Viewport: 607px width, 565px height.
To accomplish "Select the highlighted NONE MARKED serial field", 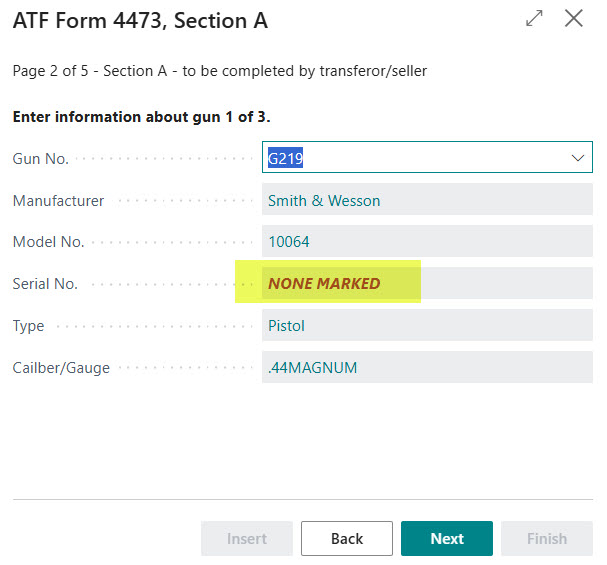I will [426, 284].
